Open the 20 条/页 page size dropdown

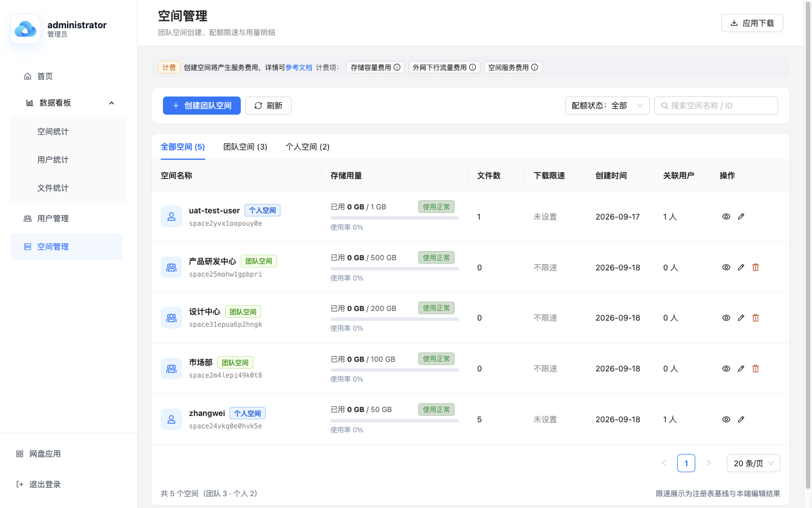(753, 463)
